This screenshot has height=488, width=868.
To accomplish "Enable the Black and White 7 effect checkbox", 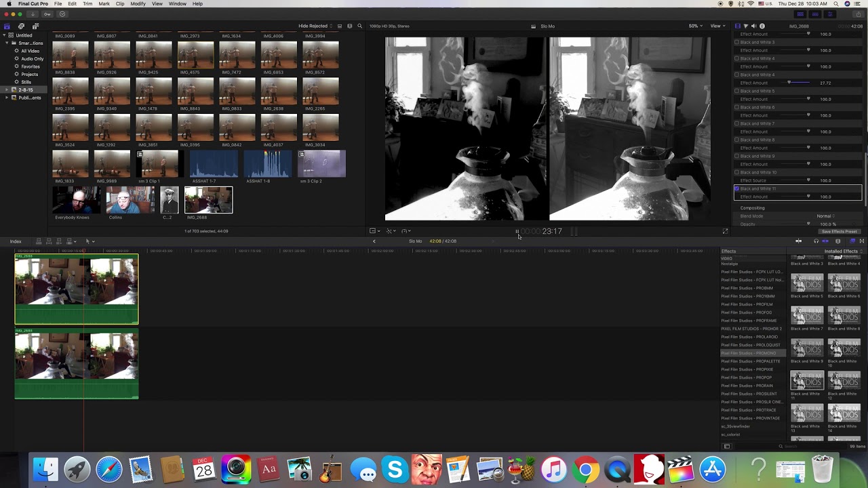I will click(737, 124).
